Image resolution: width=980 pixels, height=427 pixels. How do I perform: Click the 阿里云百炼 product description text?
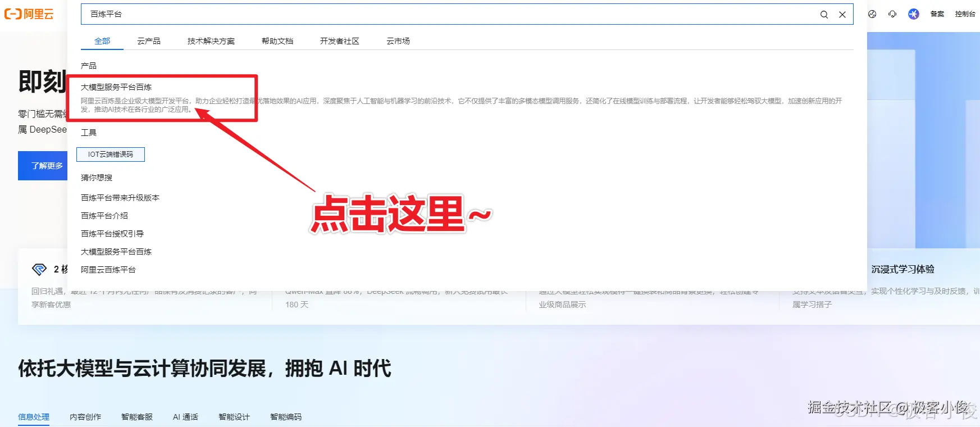click(461, 105)
